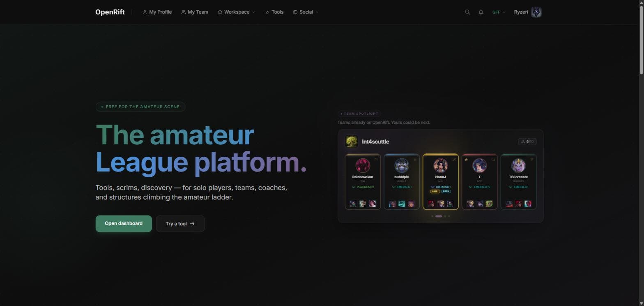Select the first carousel dot
This screenshot has height=306, width=644.
(432, 216)
